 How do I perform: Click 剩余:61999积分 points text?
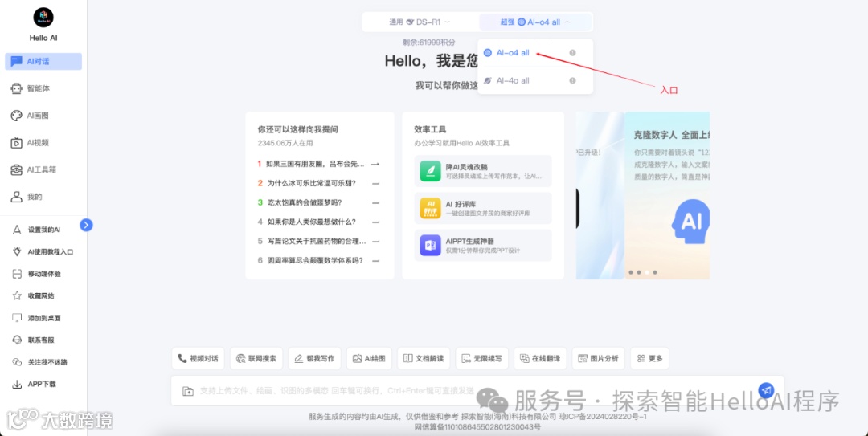(429, 42)
